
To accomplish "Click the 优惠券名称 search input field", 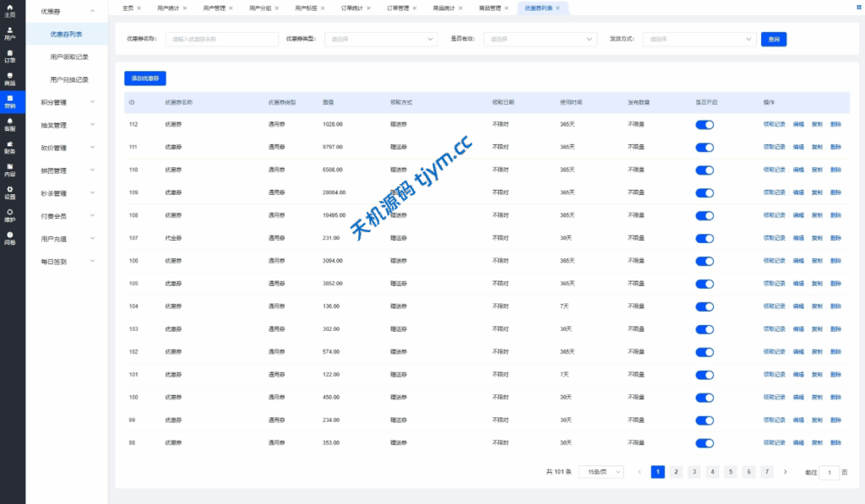I will pyautogui.click(x=222, y=39).
